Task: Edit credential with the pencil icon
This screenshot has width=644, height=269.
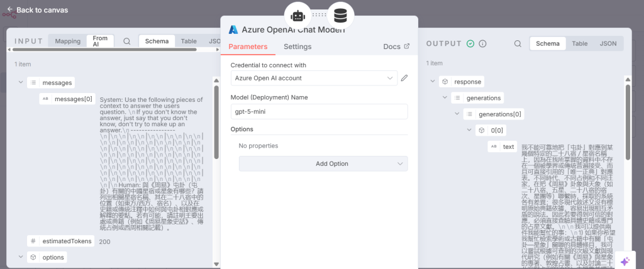Action: point(404,78)
